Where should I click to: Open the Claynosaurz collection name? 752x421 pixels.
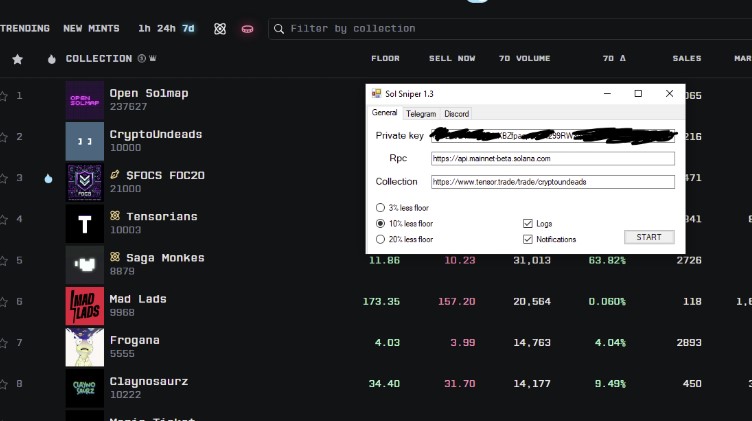click(149, 382)
